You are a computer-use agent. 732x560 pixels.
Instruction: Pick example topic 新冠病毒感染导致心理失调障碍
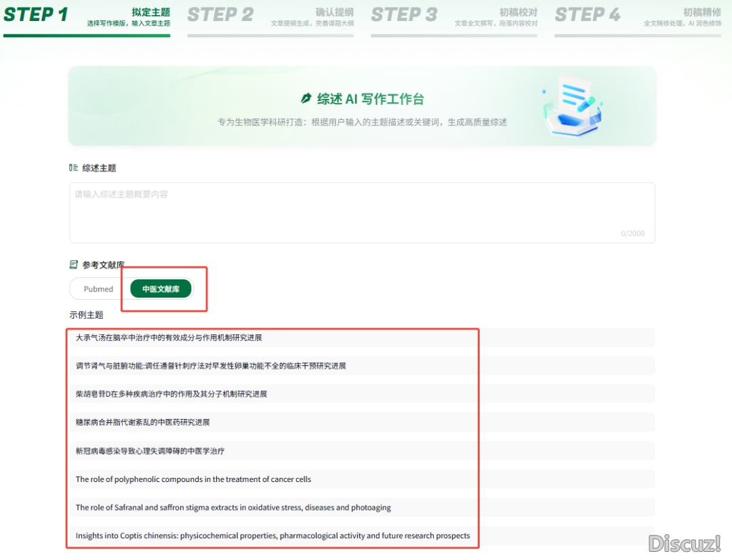pyautogui.click(x=362, y=451)
